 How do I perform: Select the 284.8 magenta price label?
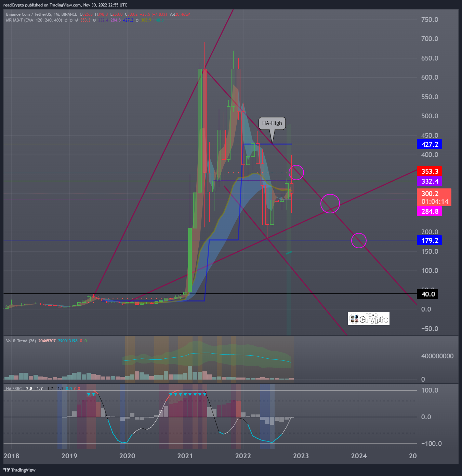tap(430, 211)
